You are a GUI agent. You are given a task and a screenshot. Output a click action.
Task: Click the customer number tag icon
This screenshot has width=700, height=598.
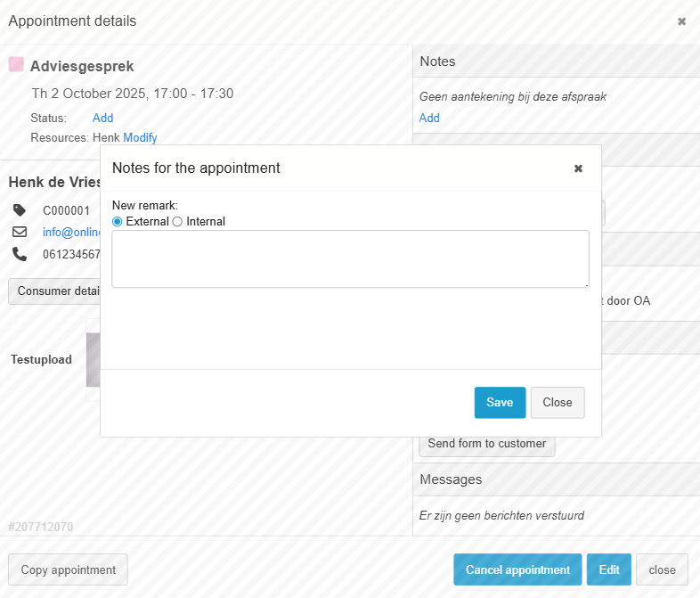click(20, 210)
